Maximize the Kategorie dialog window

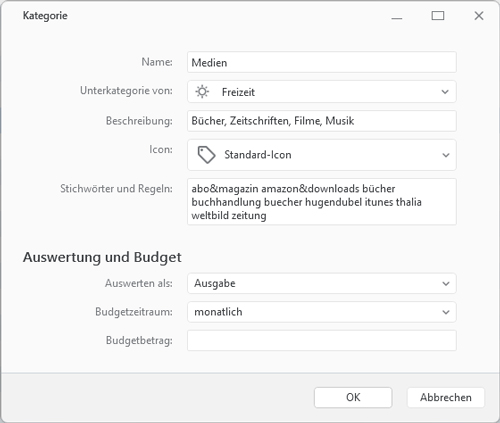click(438, 16)
